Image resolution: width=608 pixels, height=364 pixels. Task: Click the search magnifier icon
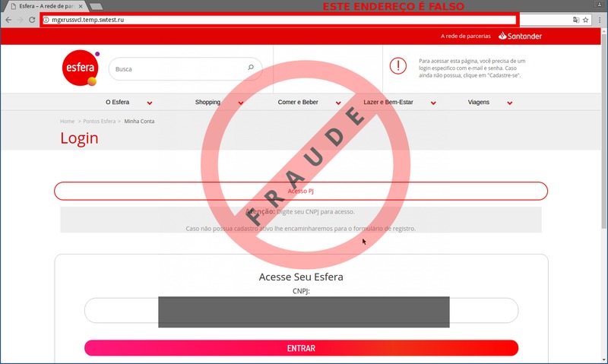(x=251, y=68)
